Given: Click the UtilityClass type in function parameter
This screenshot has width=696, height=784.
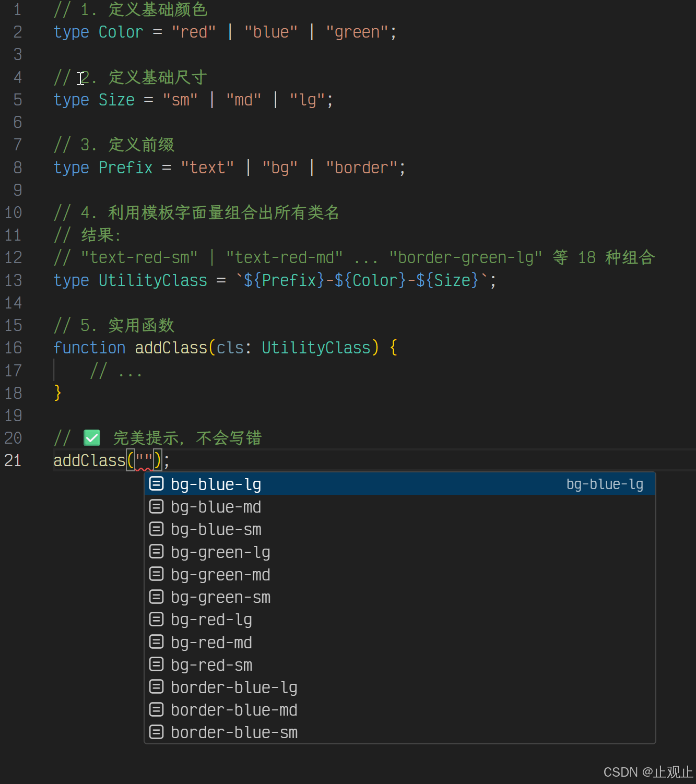Looking at the screenshot, I should click(316, 348).
